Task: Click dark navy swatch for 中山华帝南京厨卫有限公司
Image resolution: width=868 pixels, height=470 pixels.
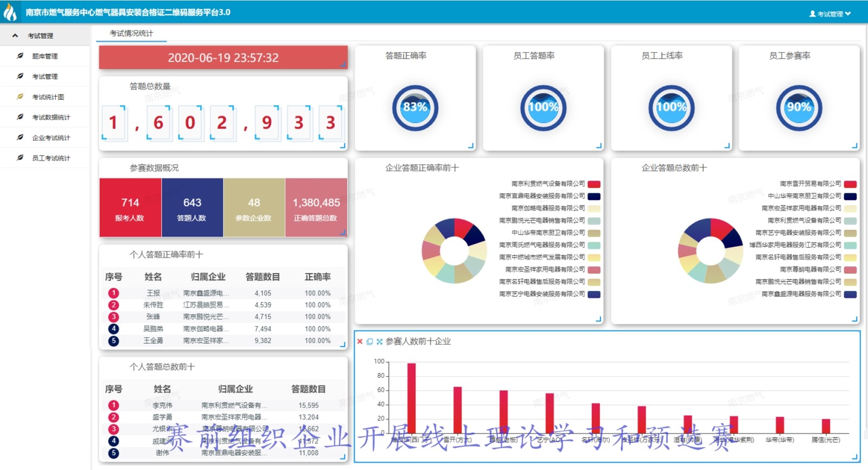Action: pyautogui.click(x=850, y=196)
